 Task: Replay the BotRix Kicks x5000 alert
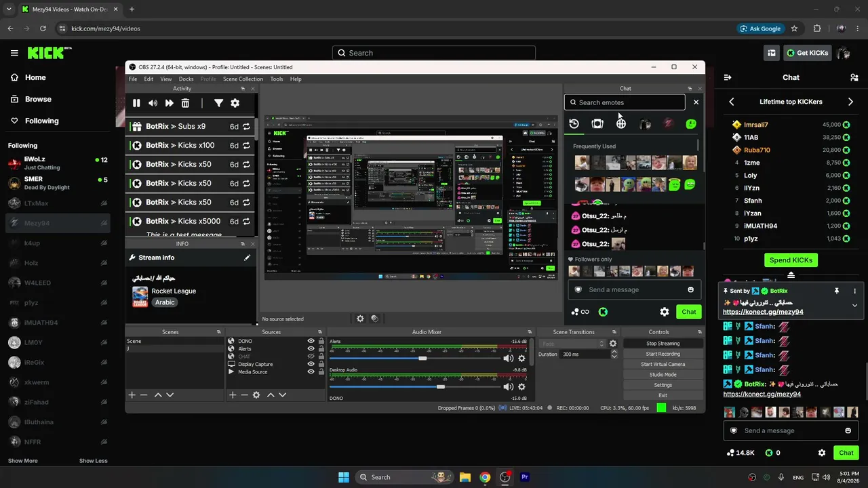coord(246,221)
